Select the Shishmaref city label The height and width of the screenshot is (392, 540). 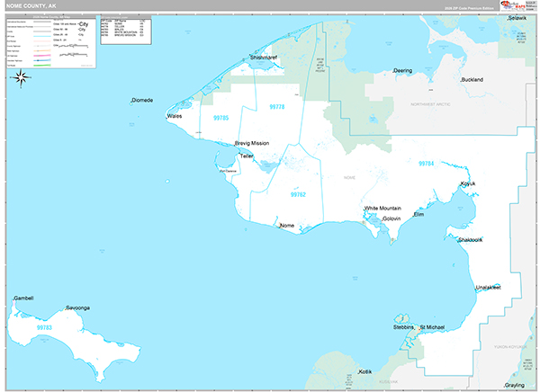tap(263, 58)
